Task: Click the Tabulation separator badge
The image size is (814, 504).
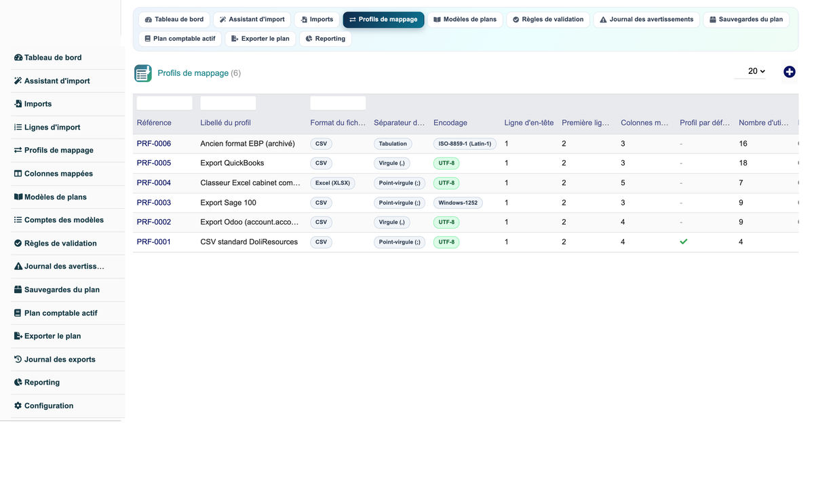Action: pyautogui.click(x=393, y=144)
